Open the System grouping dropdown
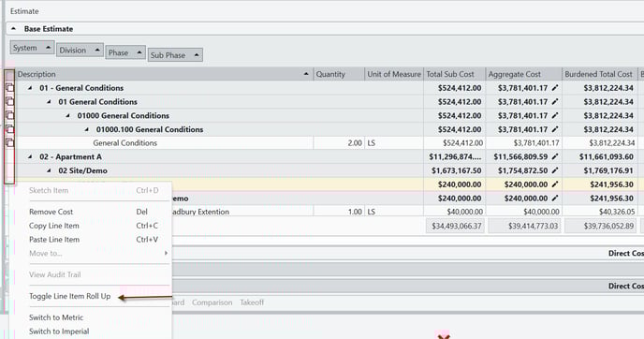This screenshot has height=339, width=644. pyautogui.click(x=32, y=48)
